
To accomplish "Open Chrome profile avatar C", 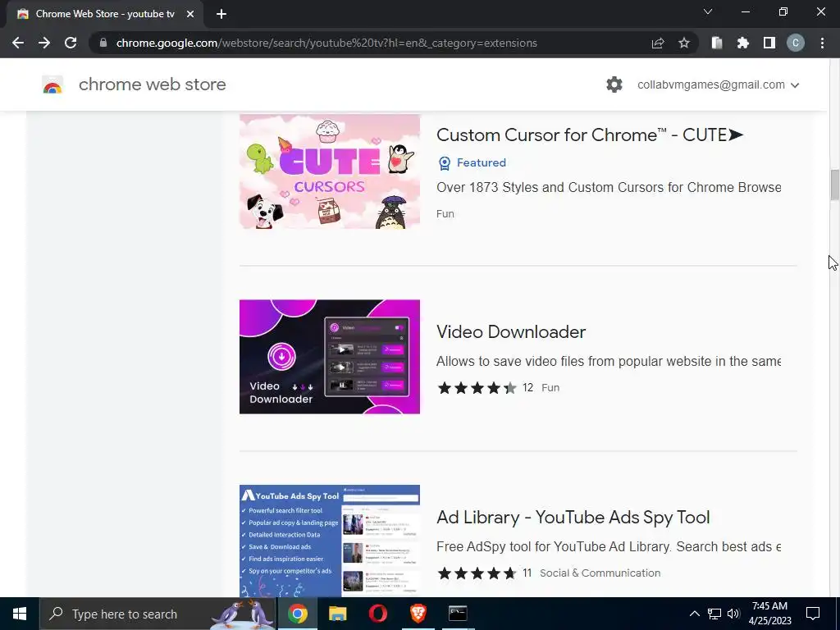I will 795,43.
